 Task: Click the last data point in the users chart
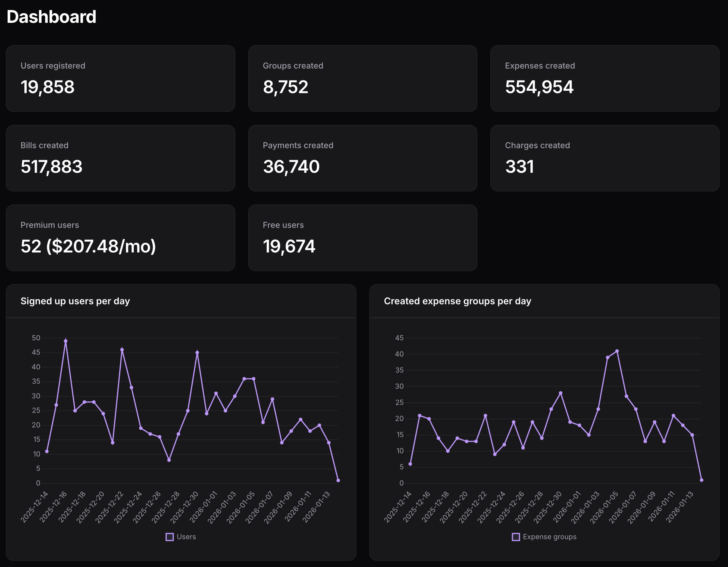(338, 480)
